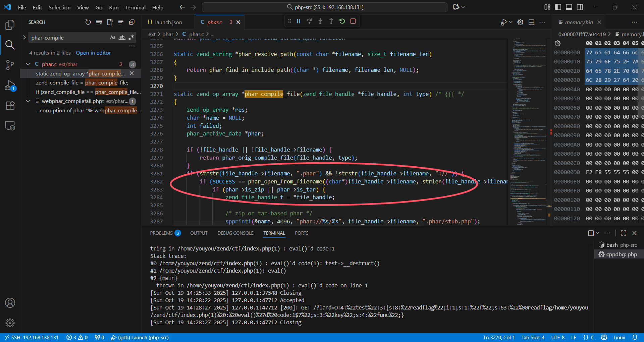This screenshot has height=342, width=644.
Task: Expand the search replace field chevron
Action: [x=24, y=38]
